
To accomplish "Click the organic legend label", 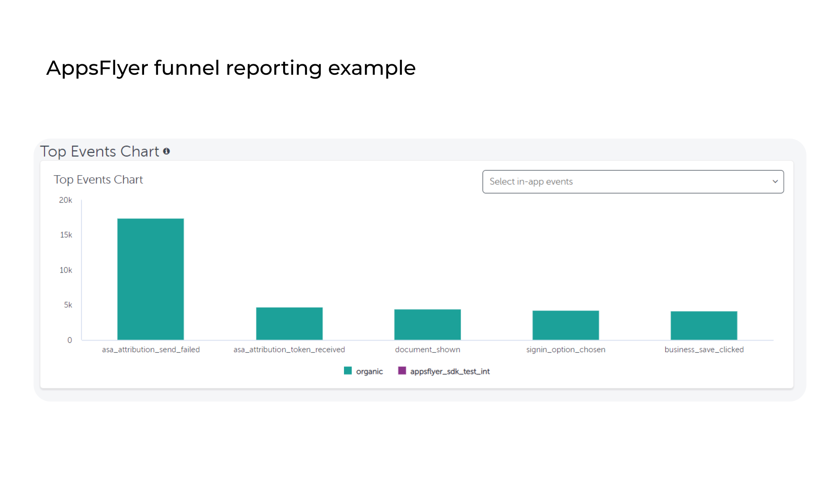I will [x=370, y=371].
